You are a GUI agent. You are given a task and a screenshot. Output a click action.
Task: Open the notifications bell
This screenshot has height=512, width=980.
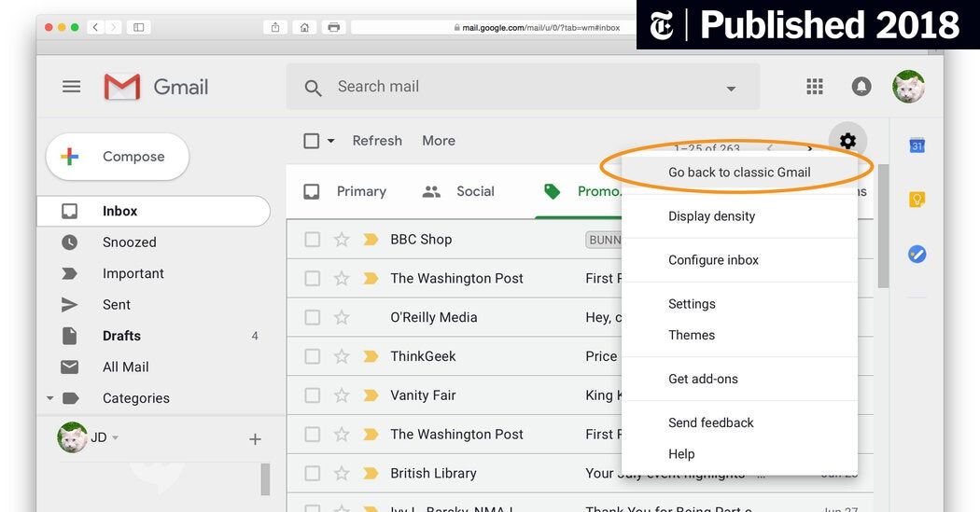[861, 86]
